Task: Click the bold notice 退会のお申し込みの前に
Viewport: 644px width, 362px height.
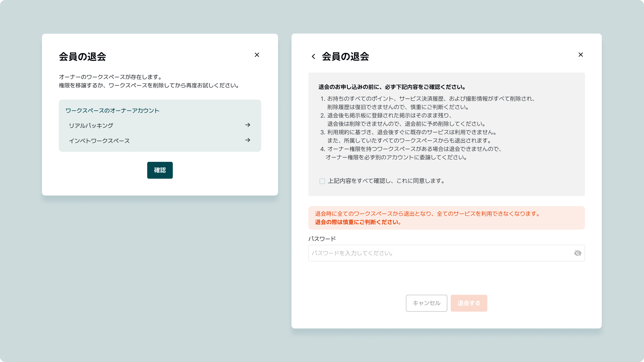Action: pyautogui.click(x=392, y=87)
